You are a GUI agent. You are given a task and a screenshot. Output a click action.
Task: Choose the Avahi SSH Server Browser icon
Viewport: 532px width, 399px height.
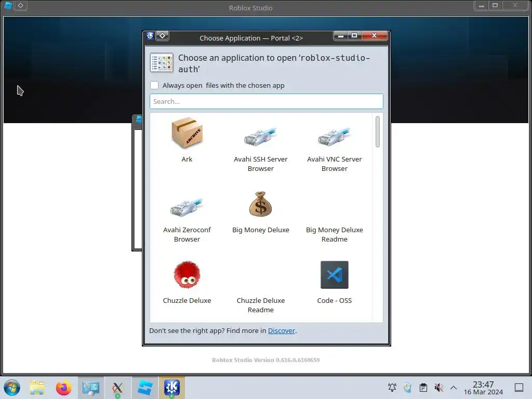click(x=261, y=137)
